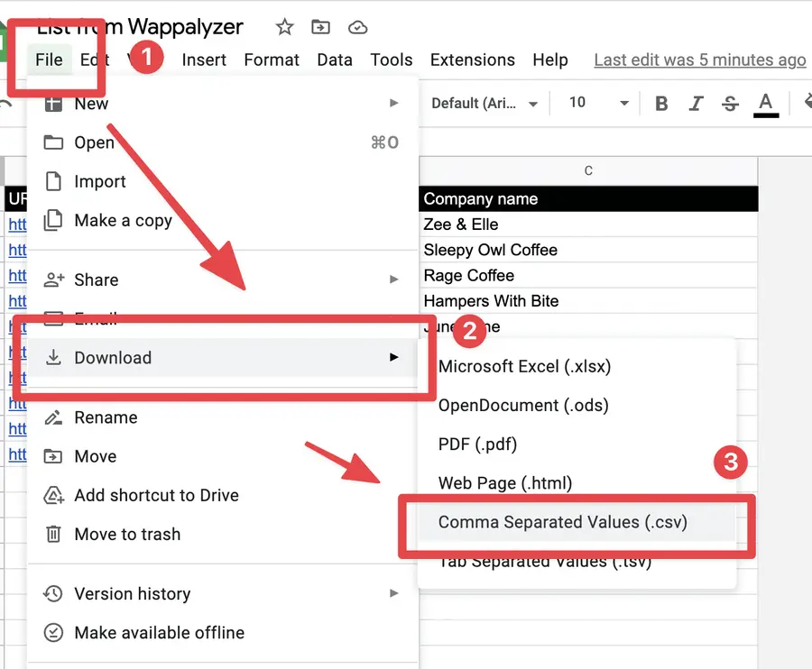Click the Import document icon

[53, 181]
